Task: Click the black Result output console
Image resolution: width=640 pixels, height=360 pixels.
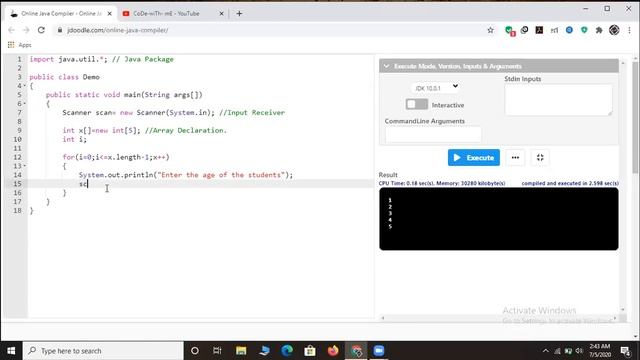Action: coord(498,219)
